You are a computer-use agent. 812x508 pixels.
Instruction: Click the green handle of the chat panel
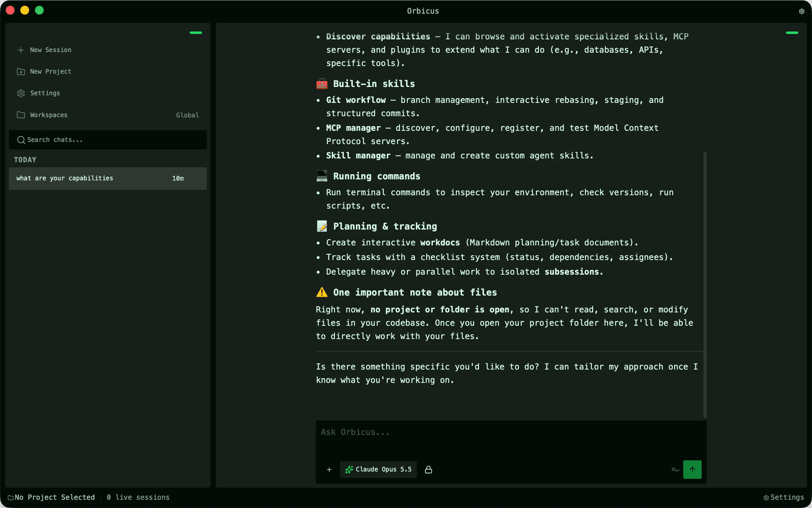click(792, 33)
